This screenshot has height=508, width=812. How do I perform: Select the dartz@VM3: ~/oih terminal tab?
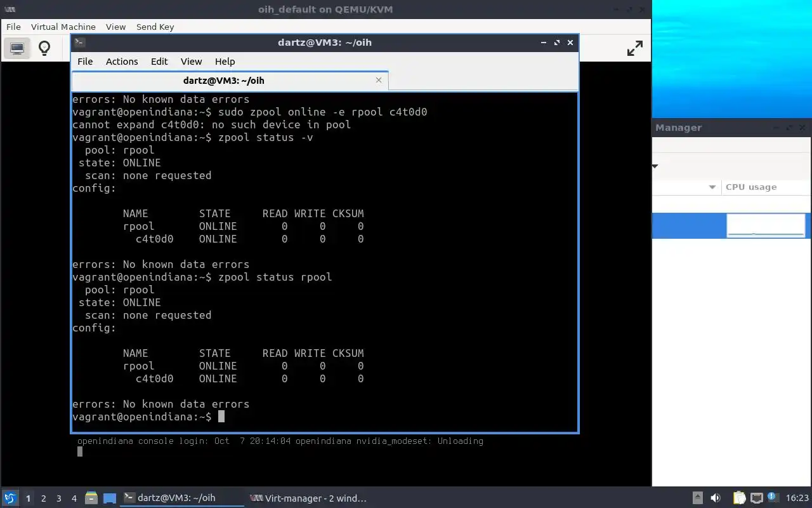click(x=230, y=81)
